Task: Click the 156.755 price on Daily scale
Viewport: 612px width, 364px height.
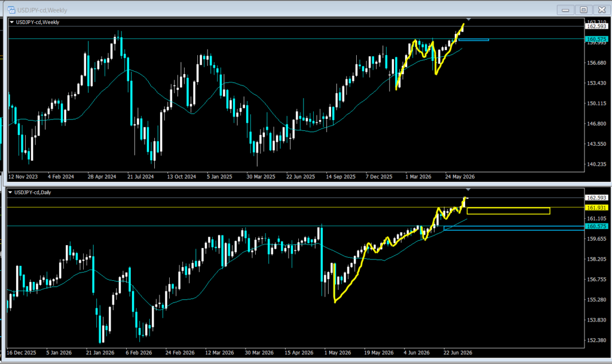Action: 596,279
